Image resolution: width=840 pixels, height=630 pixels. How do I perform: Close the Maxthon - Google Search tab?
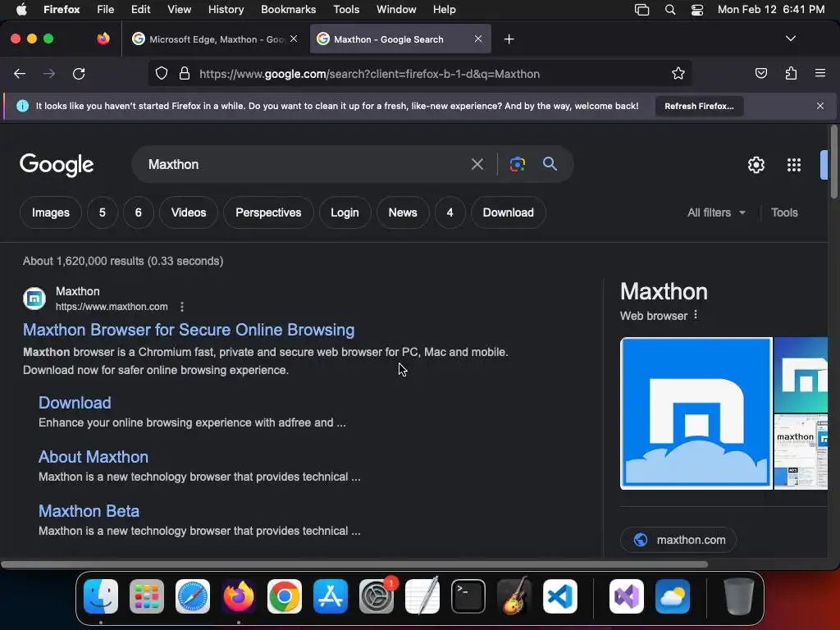[x=478, y=39]
